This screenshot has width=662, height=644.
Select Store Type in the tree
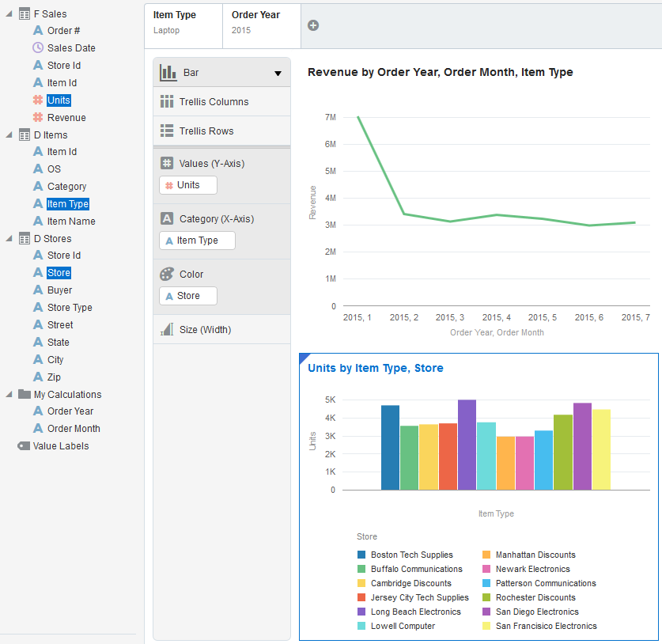(x=70, y=308)
